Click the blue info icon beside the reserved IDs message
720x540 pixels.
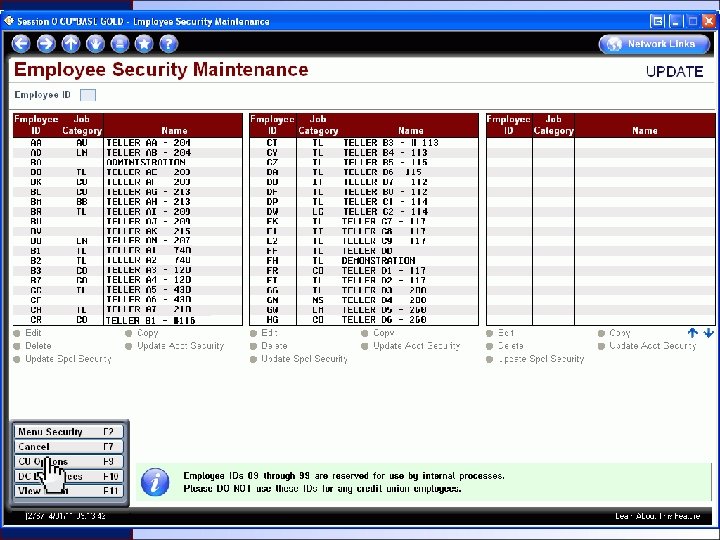tap(155, 482)
